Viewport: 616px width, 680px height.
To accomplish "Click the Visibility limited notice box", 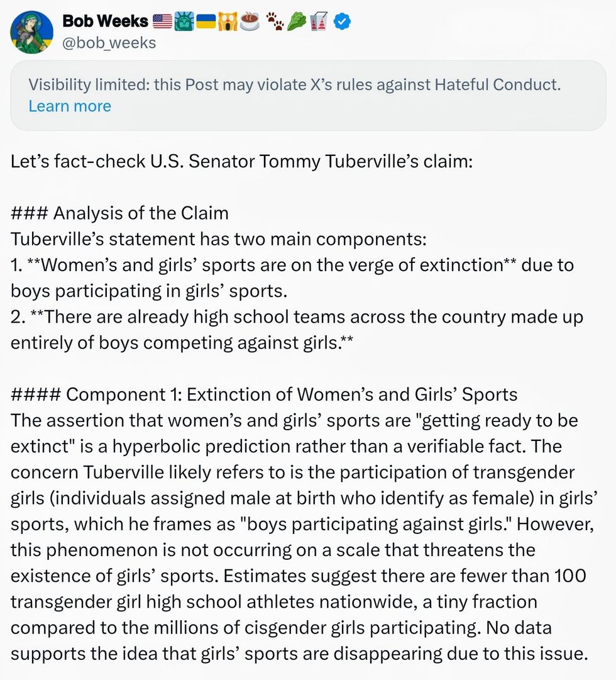I will click(308, 95).
